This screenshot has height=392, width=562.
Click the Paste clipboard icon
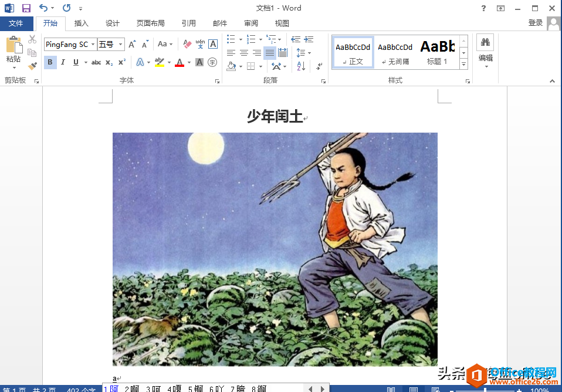[x=13, y=45]
